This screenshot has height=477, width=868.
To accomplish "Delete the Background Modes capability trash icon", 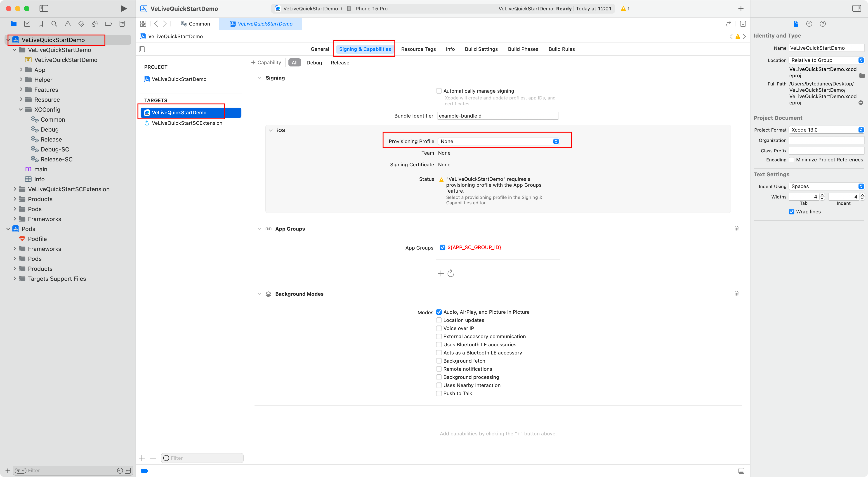I will coord(737,294).
